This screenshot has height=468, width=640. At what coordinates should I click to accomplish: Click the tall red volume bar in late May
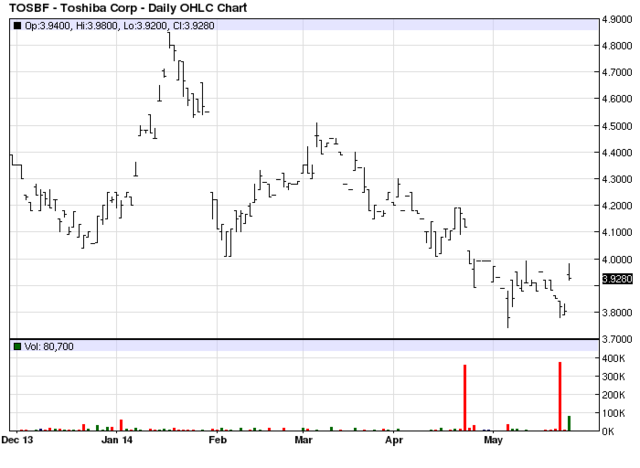pyautogui.click(x=560, y=397)
